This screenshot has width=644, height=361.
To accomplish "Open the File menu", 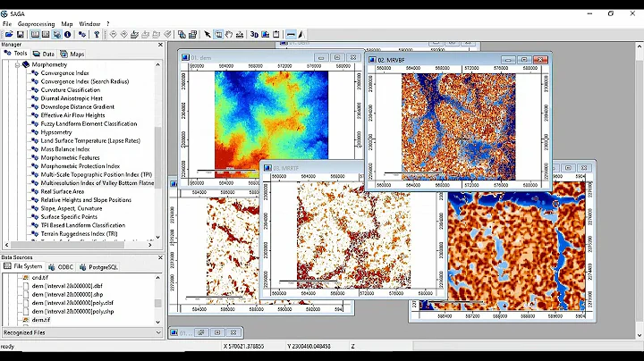I will tap(7, 24).
